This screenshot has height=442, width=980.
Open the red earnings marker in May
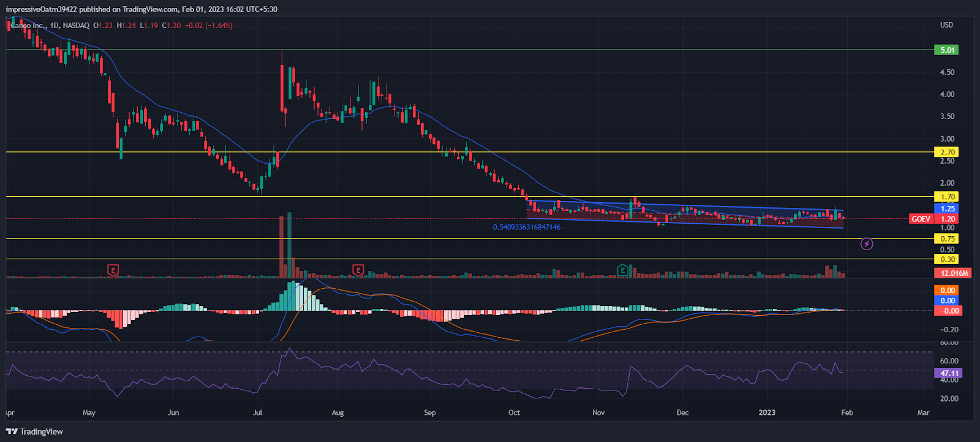[113, 270]
